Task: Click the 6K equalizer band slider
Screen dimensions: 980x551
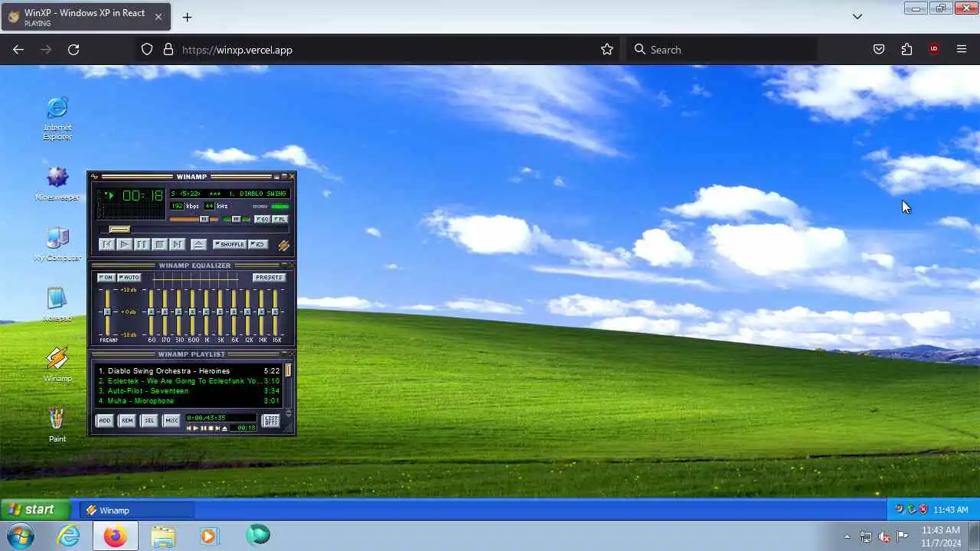Action: 234,312
